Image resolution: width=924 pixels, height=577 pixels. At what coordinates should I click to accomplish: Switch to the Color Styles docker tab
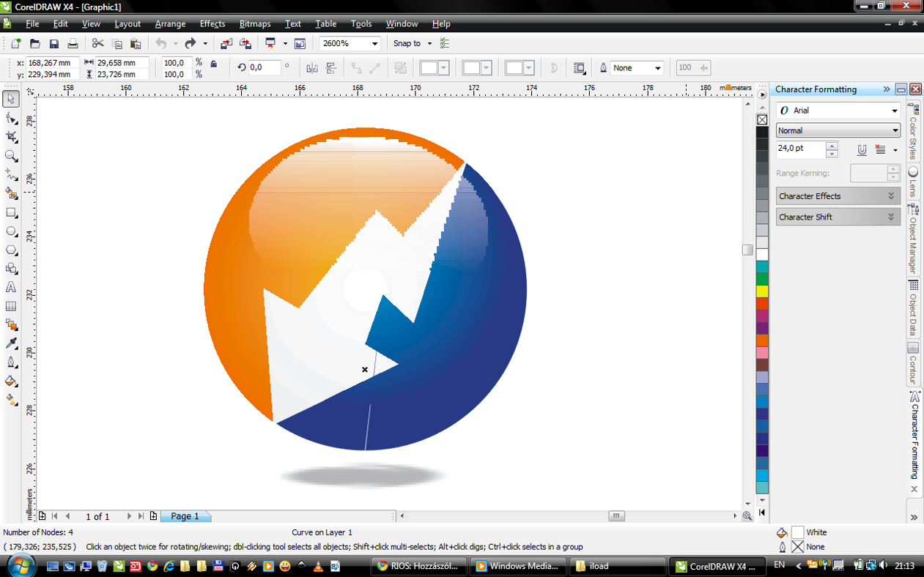913,133
